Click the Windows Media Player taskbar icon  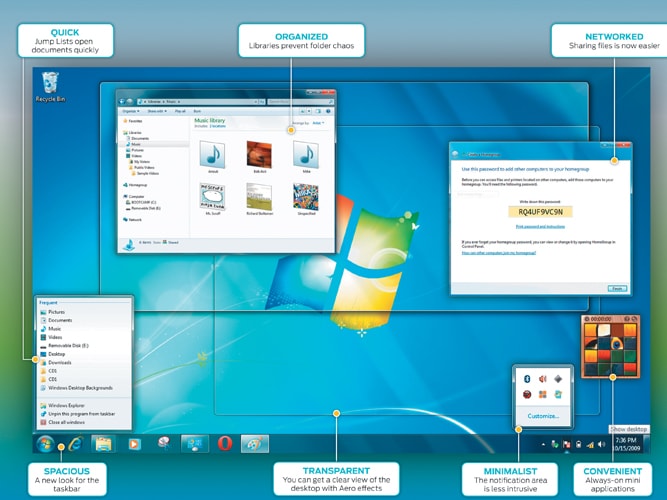(134, 443)
